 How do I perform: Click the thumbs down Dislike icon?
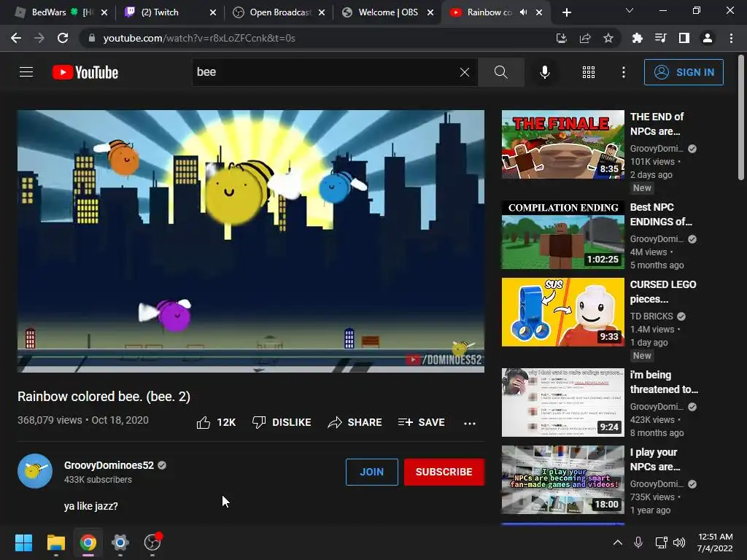click(x=259, y=422)
